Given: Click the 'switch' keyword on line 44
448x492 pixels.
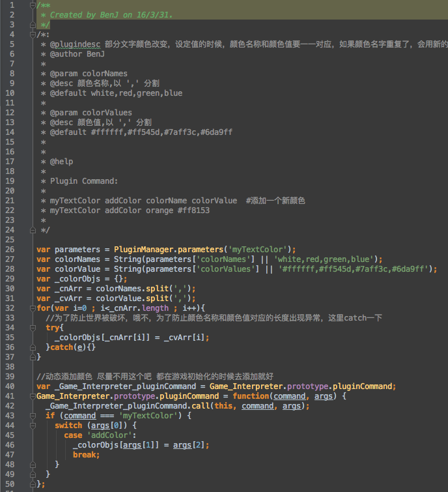Looking at the screenshot, I should tap(68, 426).
